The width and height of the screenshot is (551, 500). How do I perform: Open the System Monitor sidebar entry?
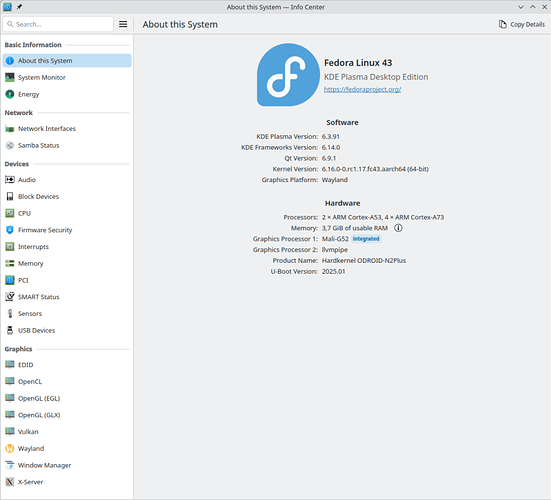pyautogui.click(x=67, y=77)
